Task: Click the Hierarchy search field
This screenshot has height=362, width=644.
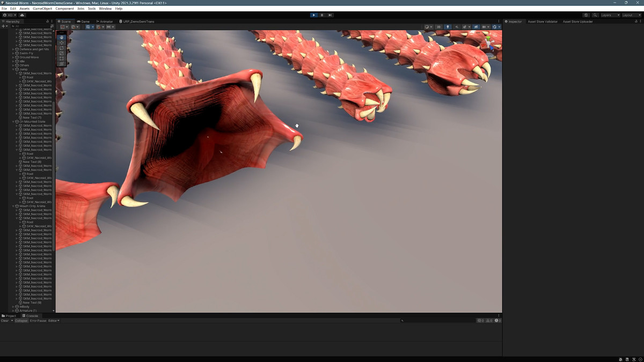Action: click(x=31, y=26)
